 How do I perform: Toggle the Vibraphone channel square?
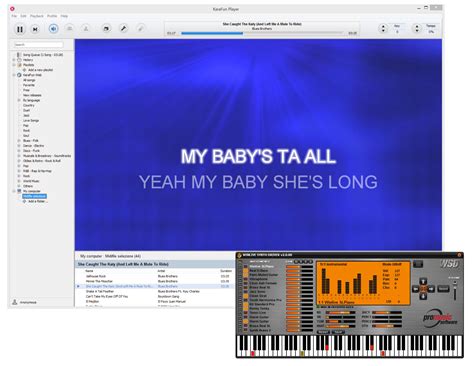tap(246, 279)
